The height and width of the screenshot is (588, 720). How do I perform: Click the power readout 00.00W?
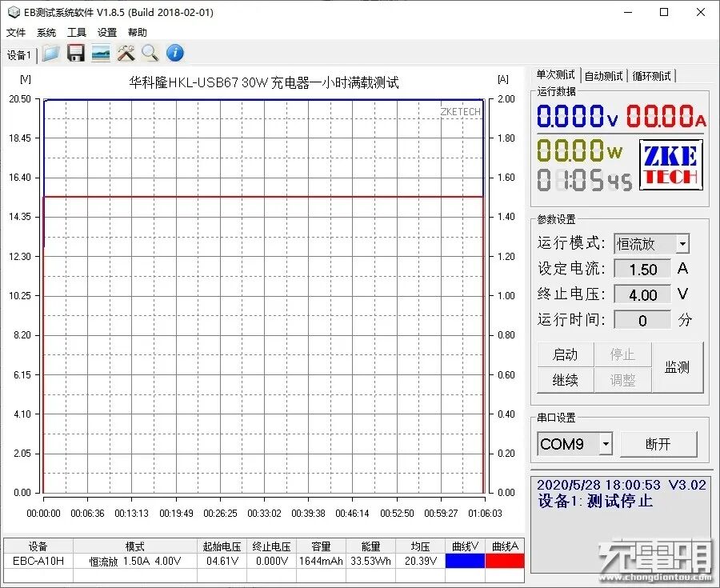coord(580,150)
